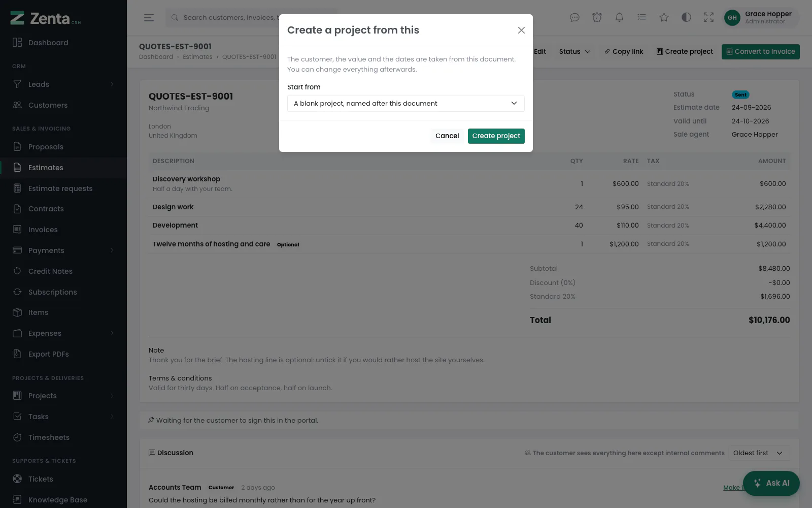Click the favorites star icon
The width and height of the screenshot is (812, 508).
click(664, 18)
